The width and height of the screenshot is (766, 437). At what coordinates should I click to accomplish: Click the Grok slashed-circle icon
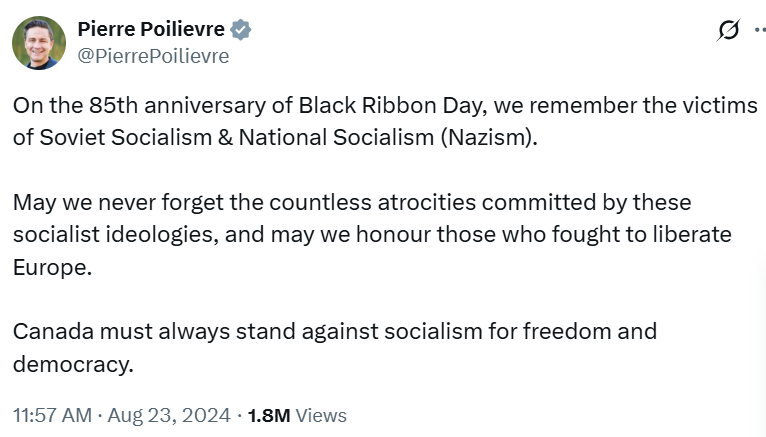[729, 31]
